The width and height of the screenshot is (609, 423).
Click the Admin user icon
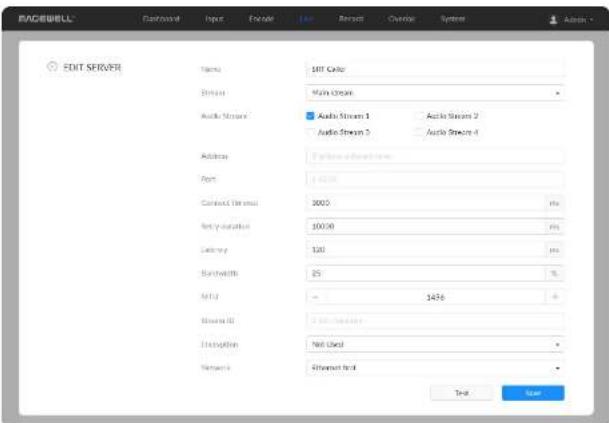coord(553,19)
